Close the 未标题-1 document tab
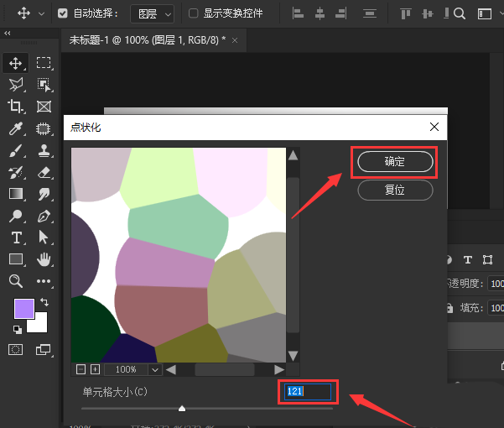Image resolution: width=504 pixels, height=428 pixels. point(235,40)
